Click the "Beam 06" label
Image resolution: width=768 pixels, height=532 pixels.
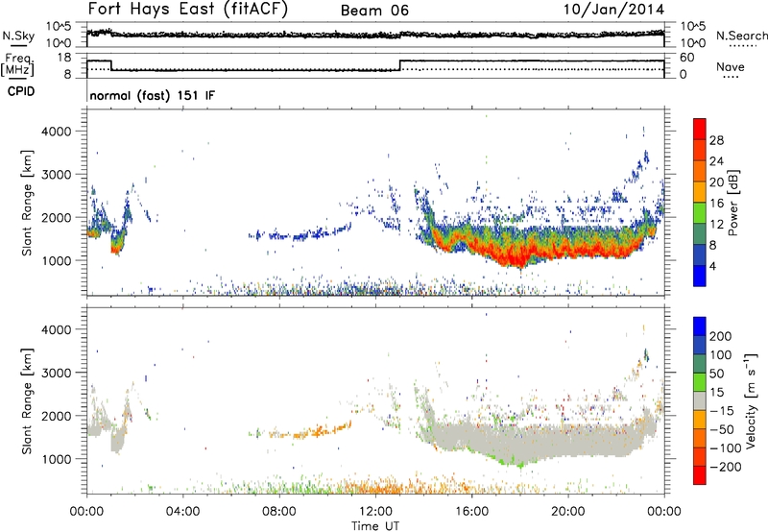point(374,11)
